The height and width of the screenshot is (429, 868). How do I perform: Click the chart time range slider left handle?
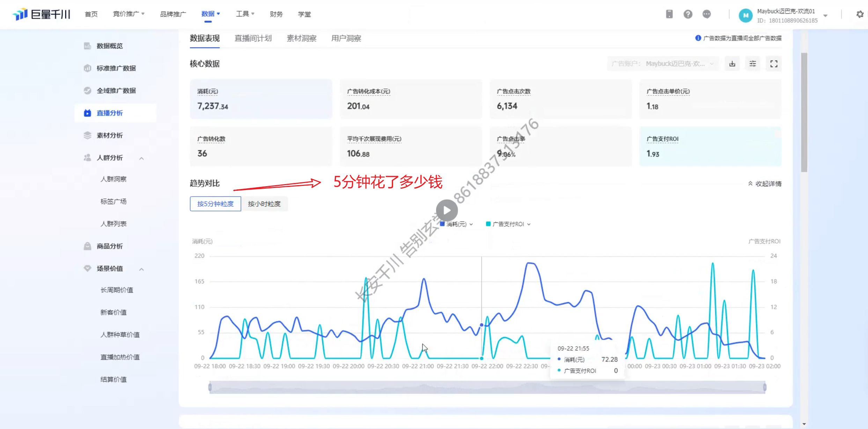(x=210, y=387)
